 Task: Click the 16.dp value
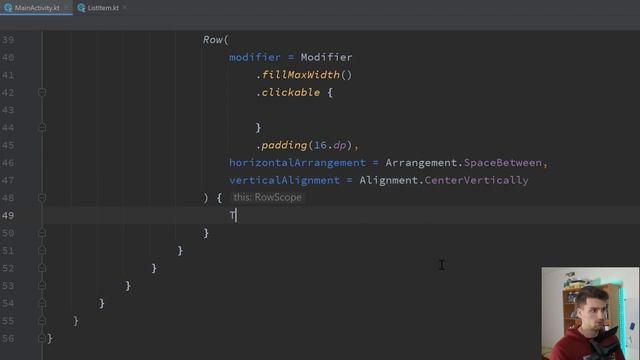330,145
